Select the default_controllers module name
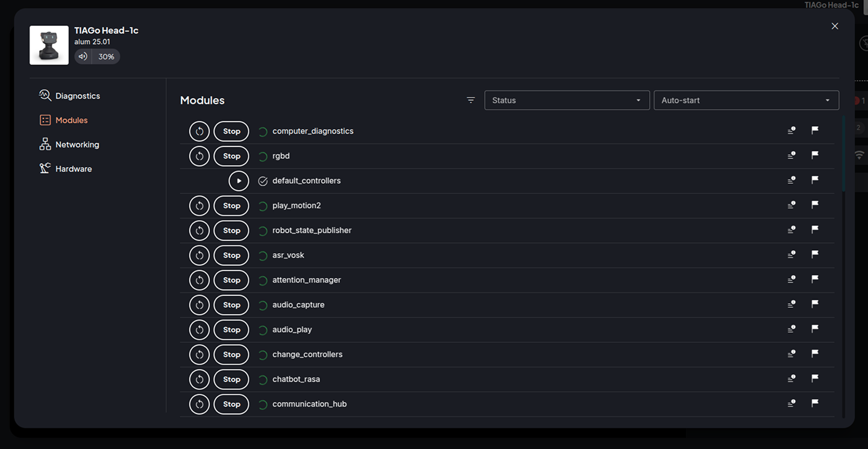868x449 pixels. point(306,181)
